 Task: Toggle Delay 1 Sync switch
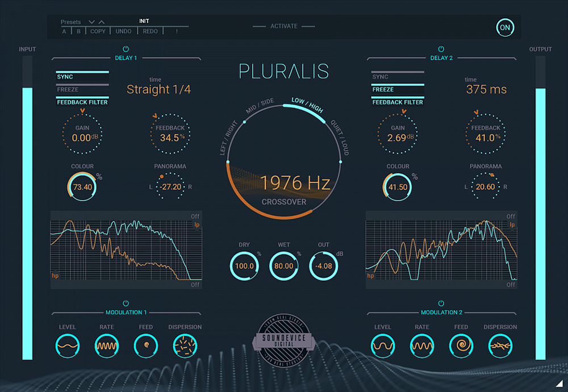pos(82,76)
